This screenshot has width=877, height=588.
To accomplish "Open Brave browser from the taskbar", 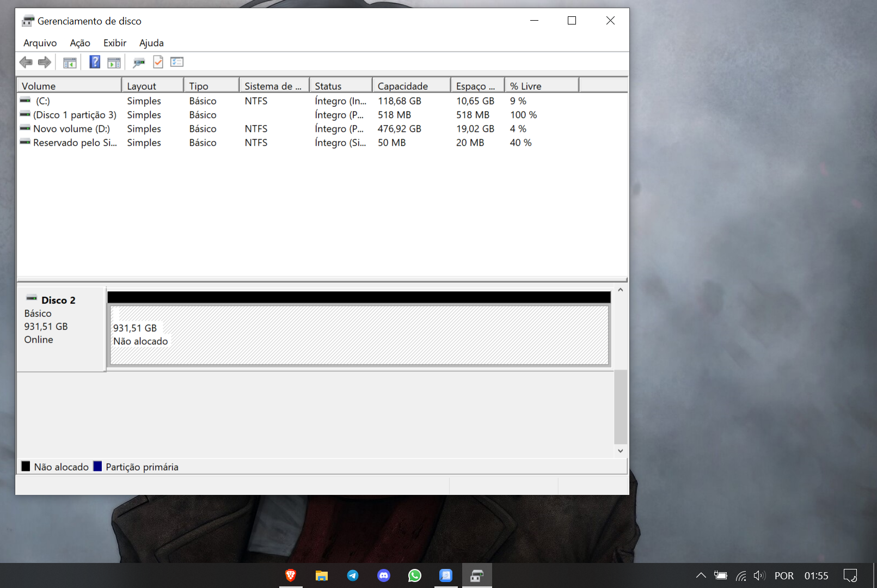I will point(291,575).
